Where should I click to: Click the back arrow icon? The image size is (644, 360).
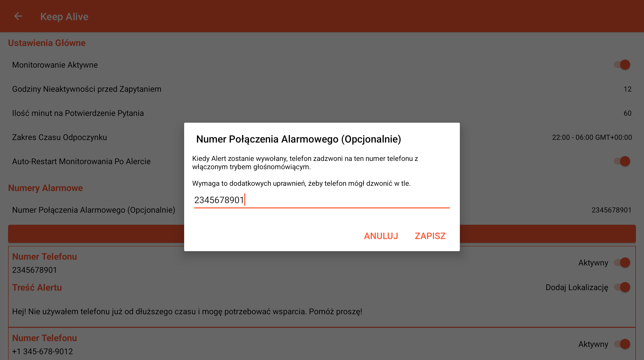[x=18, y=16]
